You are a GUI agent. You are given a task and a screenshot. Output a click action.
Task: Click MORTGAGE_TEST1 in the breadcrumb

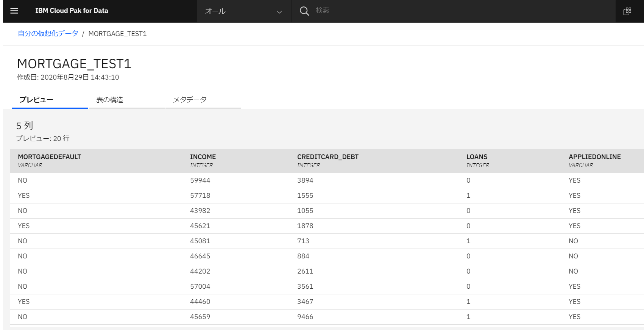pos(117,34)
